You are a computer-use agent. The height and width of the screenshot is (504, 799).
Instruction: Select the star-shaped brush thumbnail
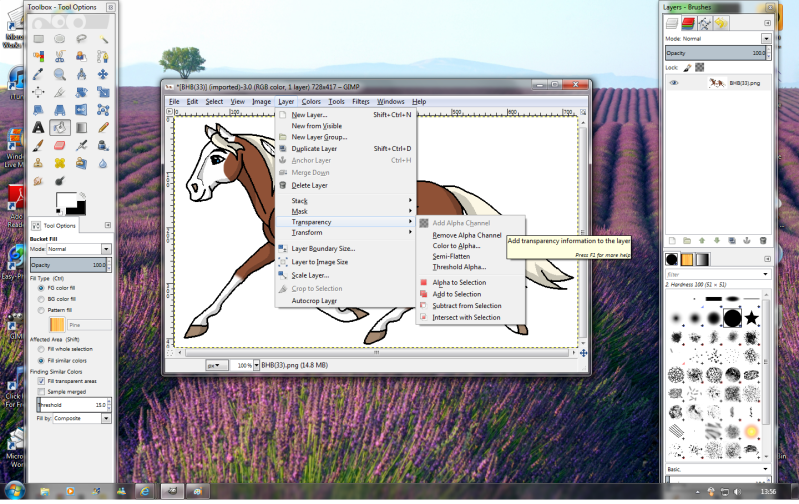pos(751,319)
